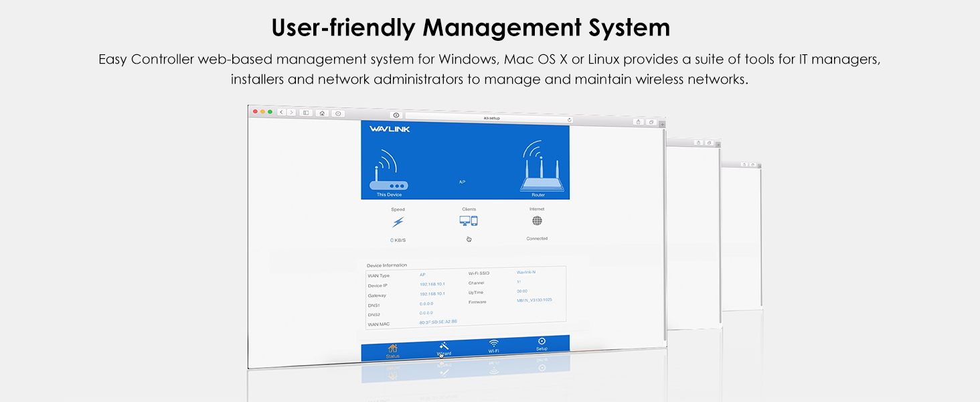Open the Wizard tab
The image size is (980, 402).
click(x=444, y=348)
